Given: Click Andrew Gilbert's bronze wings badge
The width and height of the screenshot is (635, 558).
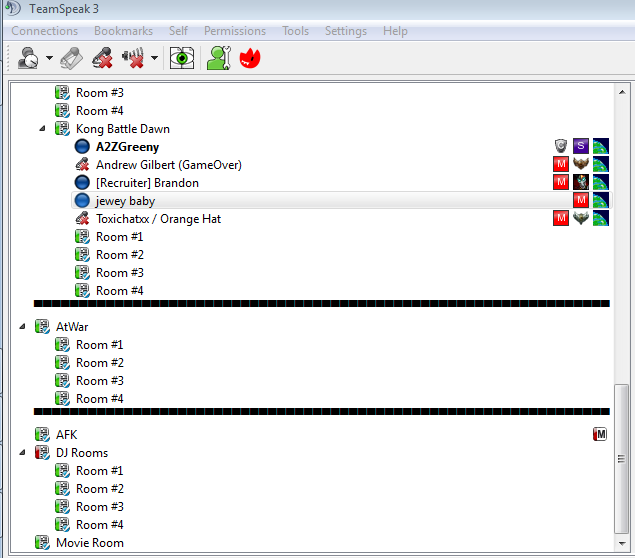Looking at the screenshot, I should coord(581,164).
